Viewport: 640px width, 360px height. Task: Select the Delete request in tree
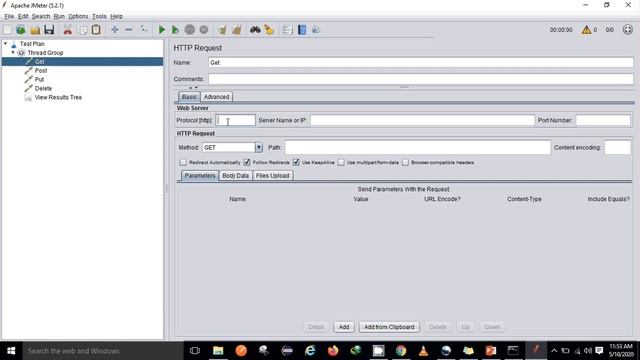(43, 89)
